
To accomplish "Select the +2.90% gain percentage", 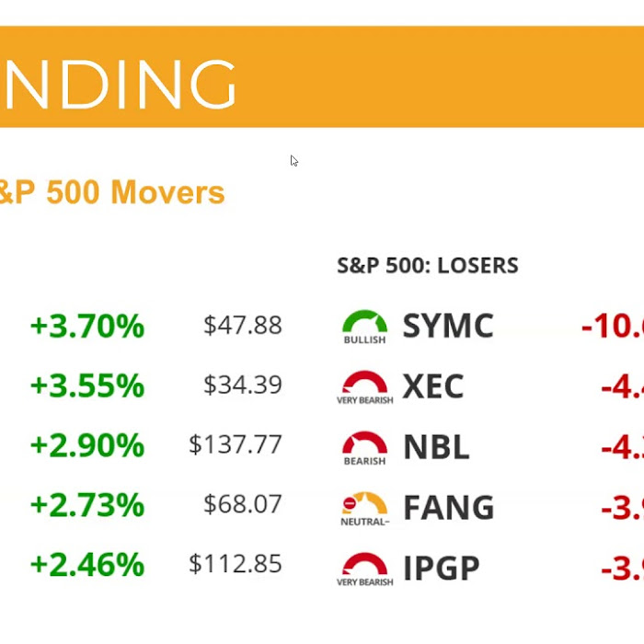I will (87, 445).
